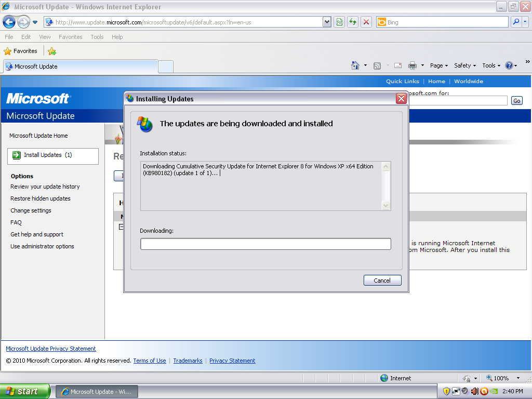Open the Tools menu in menu bar
Viewport: 532px width, 399px height.
97,37
